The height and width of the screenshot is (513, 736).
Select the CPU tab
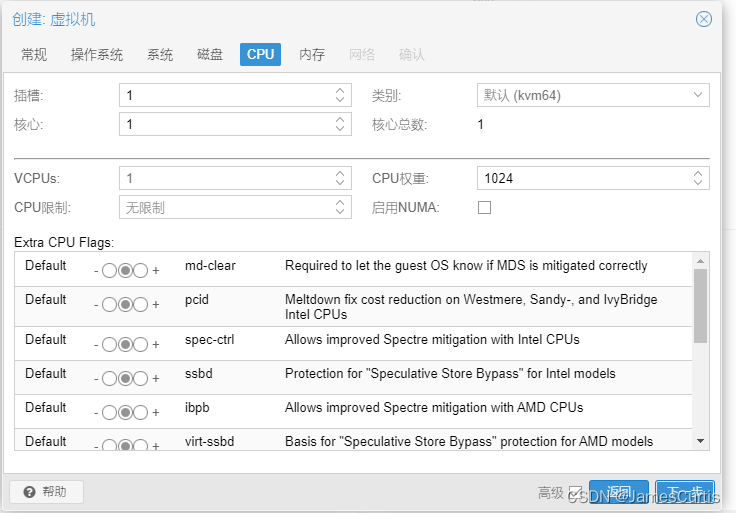(261, 54)
